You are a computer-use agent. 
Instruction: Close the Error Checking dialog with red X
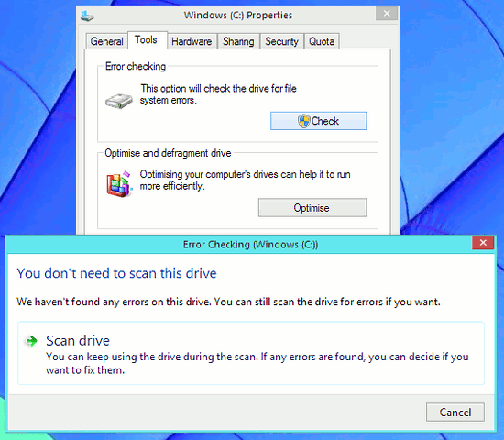click(483, 243)
